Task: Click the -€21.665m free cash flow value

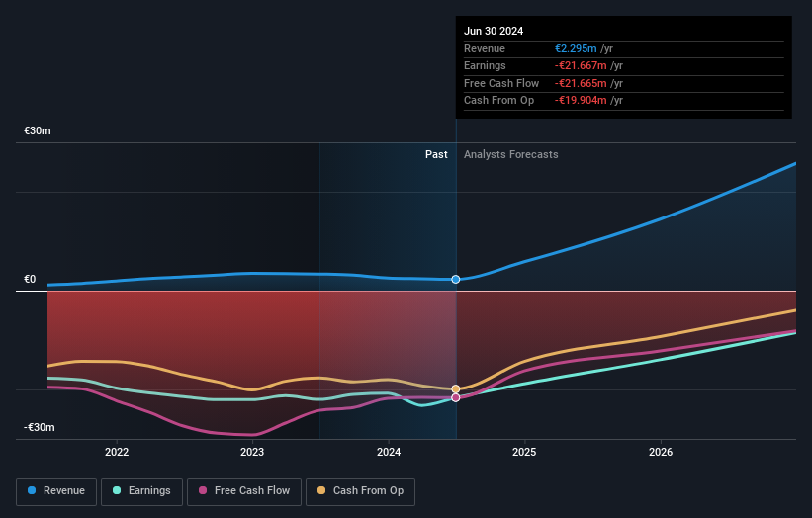Action: pyautogui.click(x=581, y=83)
